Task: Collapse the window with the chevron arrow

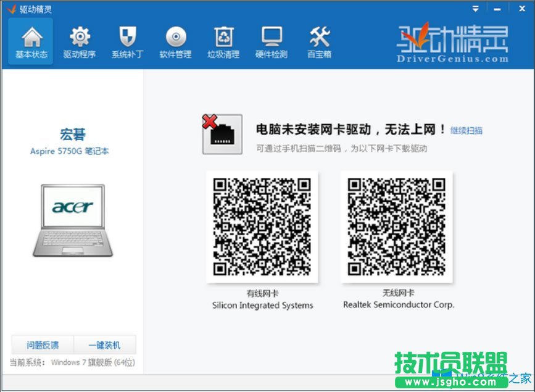Action: pyautogui.click(x=476, y=8)
